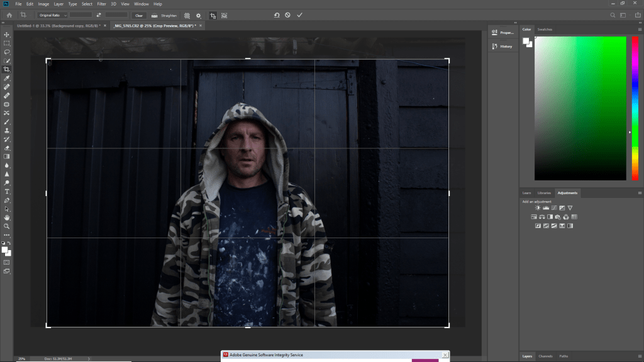Toggle Content-Aware fill option for crop
Image resolution: width=644 pixels, height=362 pixels.
[x=224, y=15]
